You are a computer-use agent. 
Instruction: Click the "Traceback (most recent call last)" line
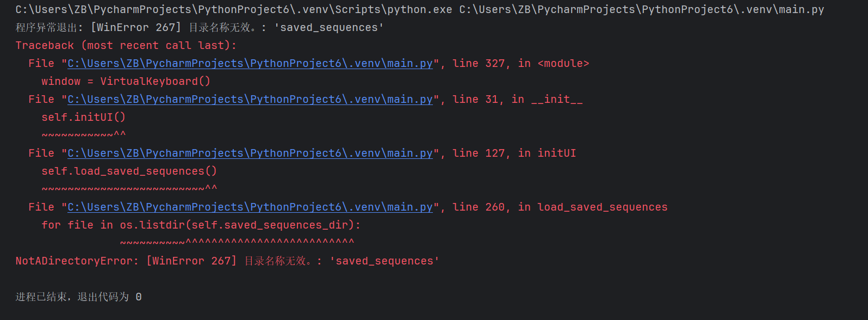coord(126,46)
